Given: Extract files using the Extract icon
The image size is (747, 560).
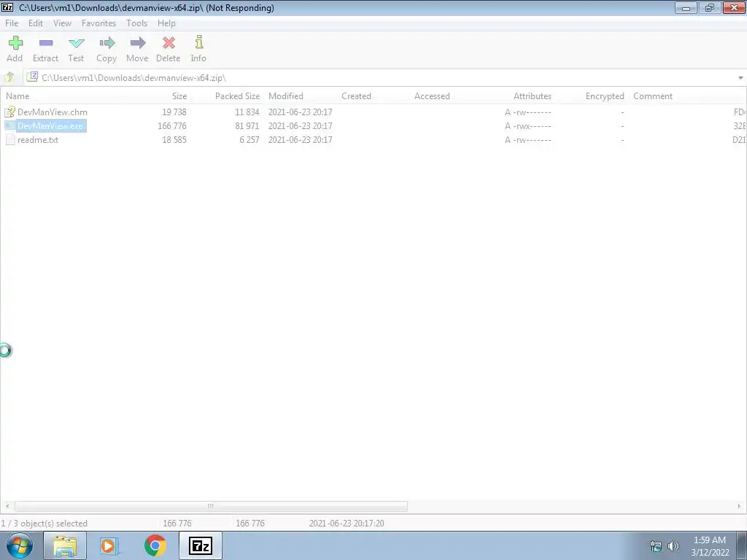Looking at the screenshot, I should coord(46,43).
